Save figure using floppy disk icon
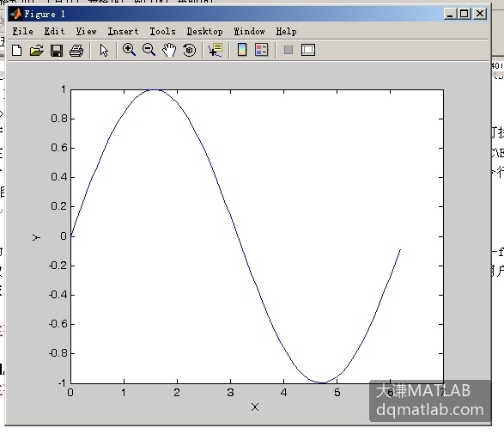 tap(57, 51)
